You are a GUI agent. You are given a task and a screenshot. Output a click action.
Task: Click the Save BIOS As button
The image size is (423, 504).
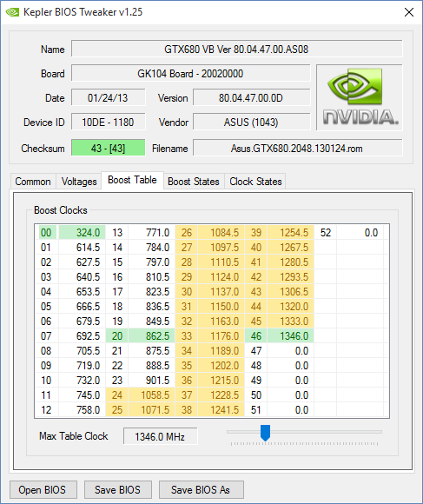point(201,489)
